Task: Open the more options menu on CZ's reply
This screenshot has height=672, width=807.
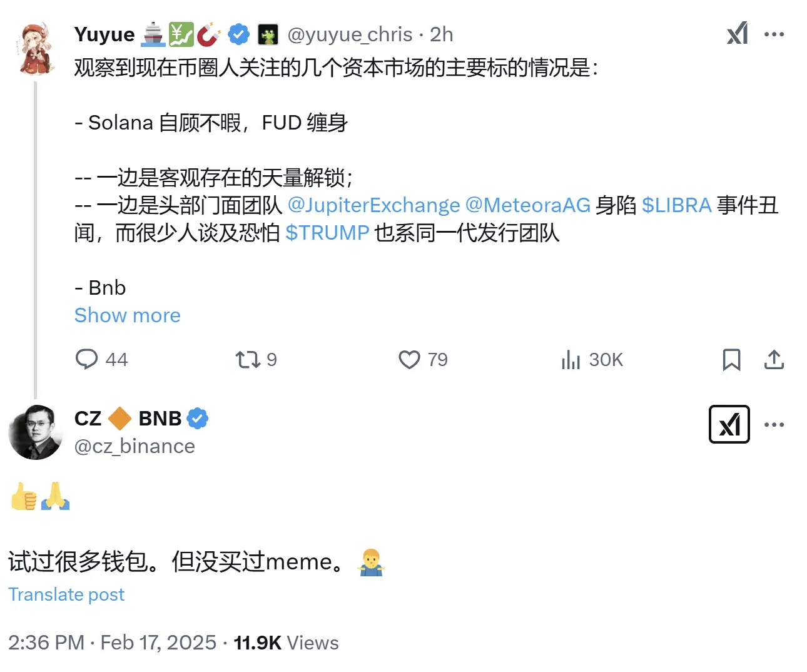Action: pos(774,424)
